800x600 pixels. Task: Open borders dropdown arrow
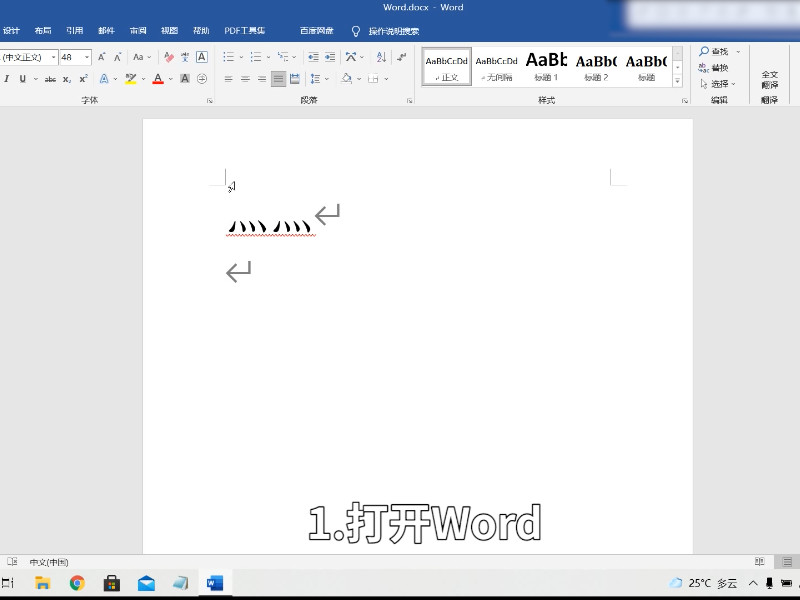tap(386, 79)
